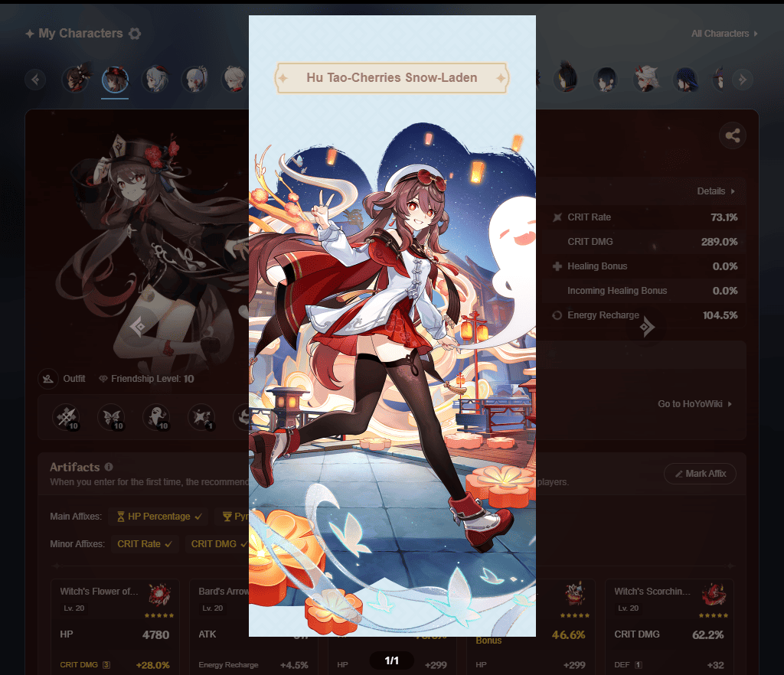Click the share icon on character panel
Screen dimensions: 784x675
click(x=733, y=135)
